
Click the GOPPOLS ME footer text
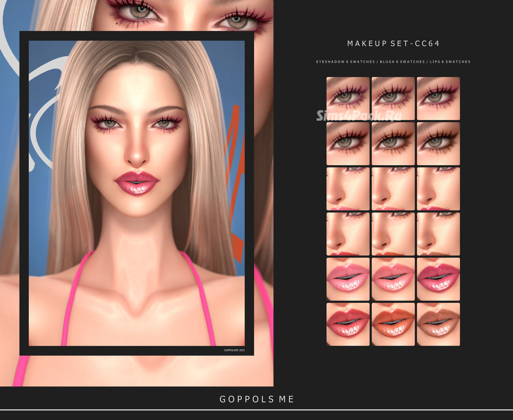257,399
